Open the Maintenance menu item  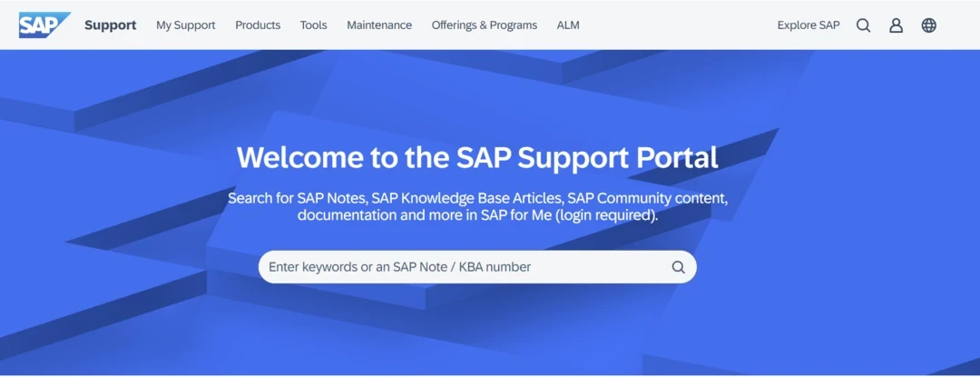coord(378,25)
